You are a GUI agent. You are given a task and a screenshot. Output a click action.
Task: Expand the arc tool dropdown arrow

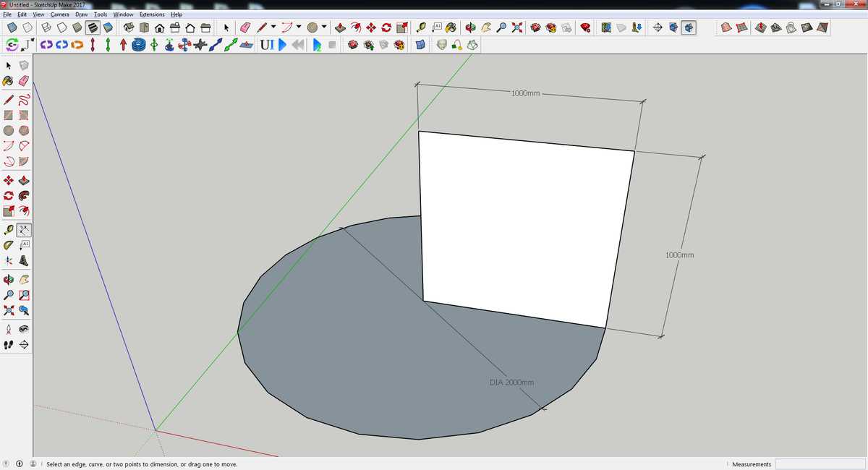(x=299, y=27)
